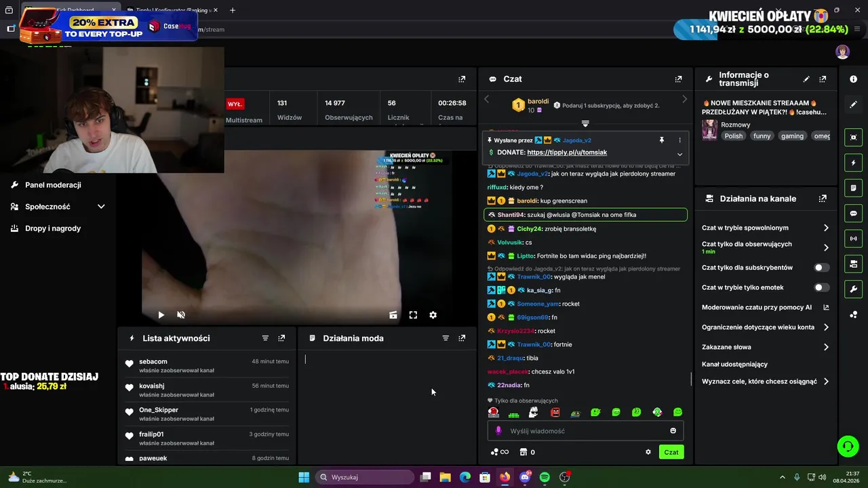Select the Polish stream tag
This screenshot has height=488, width=868.
point(734,136)
